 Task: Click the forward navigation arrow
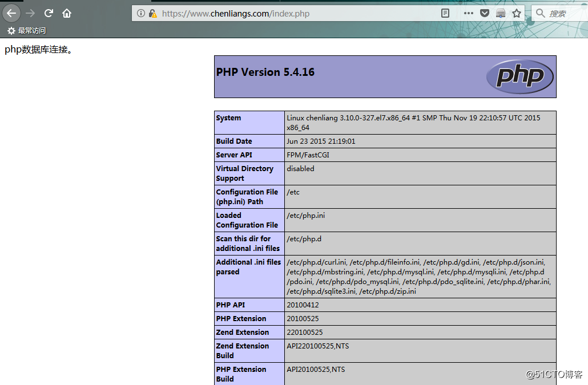click(x=30, y=14)
